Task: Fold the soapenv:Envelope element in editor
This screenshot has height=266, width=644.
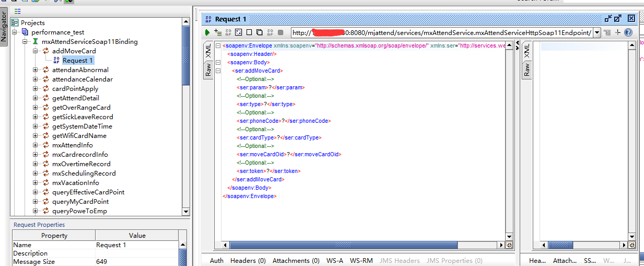Action: pos(218,45)
